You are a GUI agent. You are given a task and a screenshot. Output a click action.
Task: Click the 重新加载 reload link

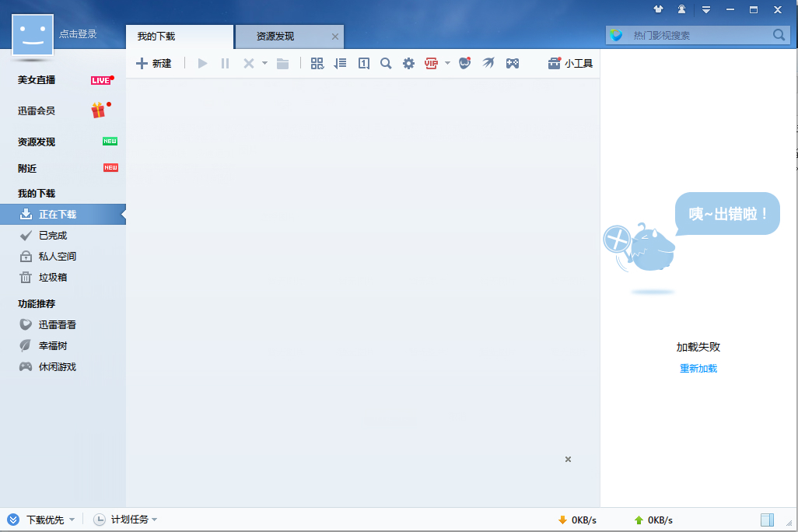point(698,368)
